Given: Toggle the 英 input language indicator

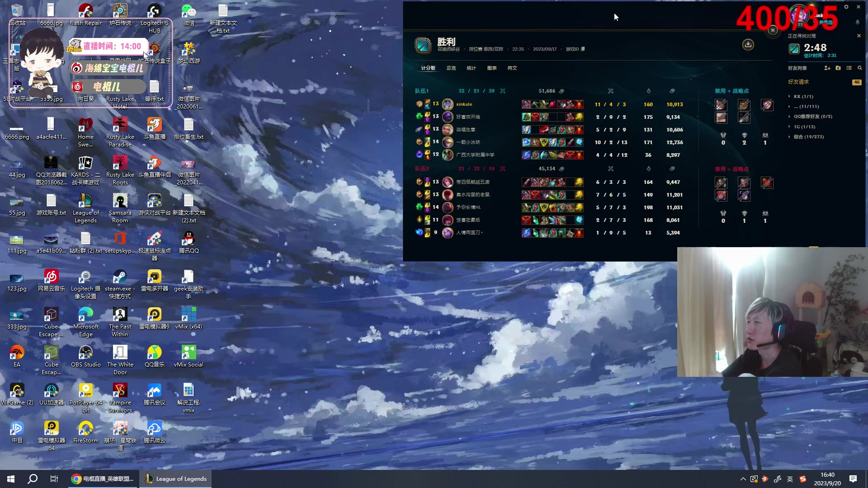Looking at the screenshot, I should tap(790, 479).
